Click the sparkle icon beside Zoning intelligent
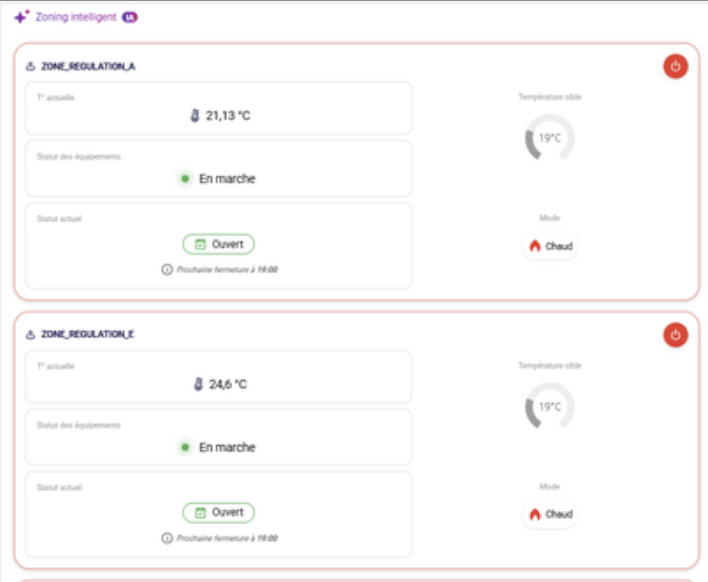Image resolution: width=708 pixels, height=582 pixels. coord(22,17)
